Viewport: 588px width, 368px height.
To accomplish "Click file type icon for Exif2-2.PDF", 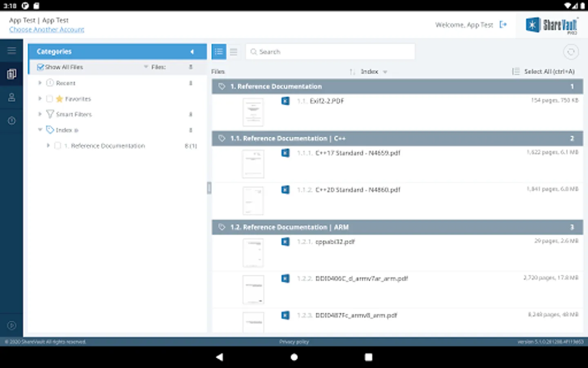I will (285, 101).
